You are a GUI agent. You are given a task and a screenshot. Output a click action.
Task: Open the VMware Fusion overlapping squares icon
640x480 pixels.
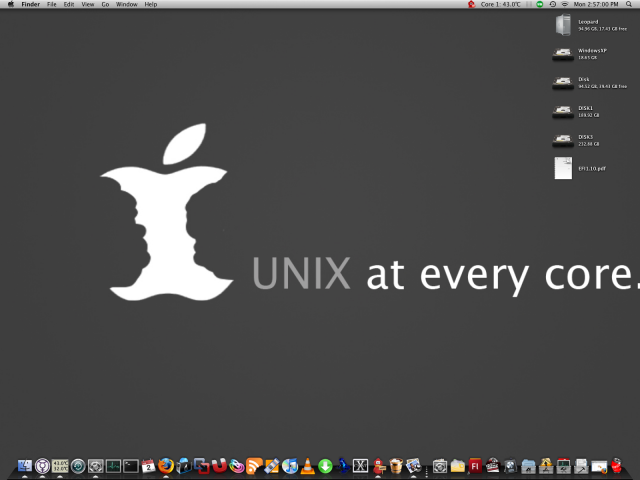[x=202, y=465]
